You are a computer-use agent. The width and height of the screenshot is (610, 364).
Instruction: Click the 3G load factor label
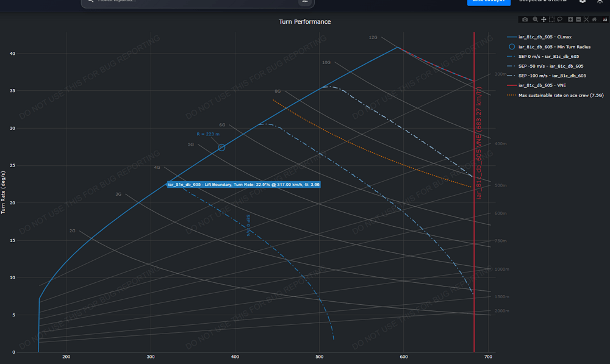[x=118, y=194]
